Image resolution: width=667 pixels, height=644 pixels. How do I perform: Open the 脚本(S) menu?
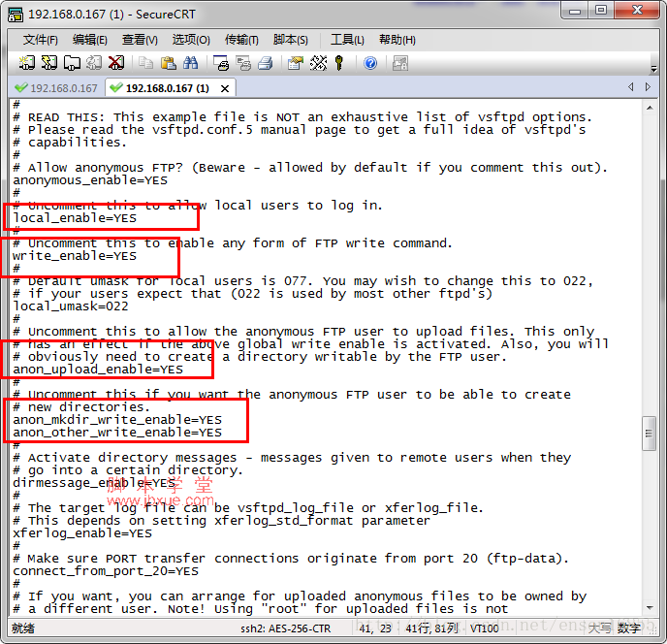point(290,40)
